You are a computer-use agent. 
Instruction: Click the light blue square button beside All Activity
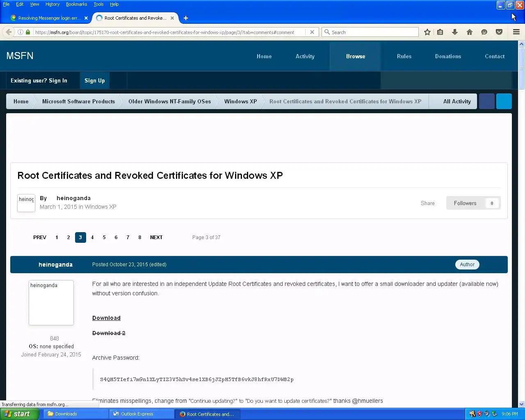pos(504,101)
